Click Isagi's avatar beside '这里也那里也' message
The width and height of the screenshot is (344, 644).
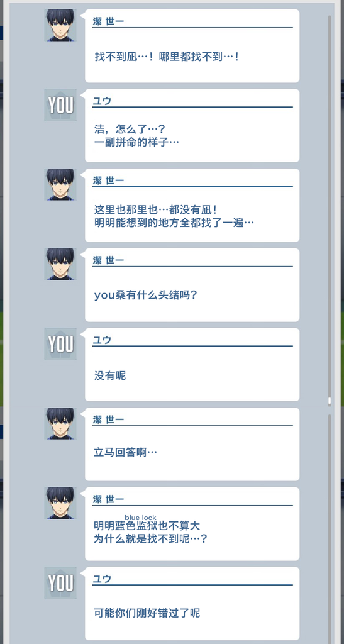coord(60,184)
